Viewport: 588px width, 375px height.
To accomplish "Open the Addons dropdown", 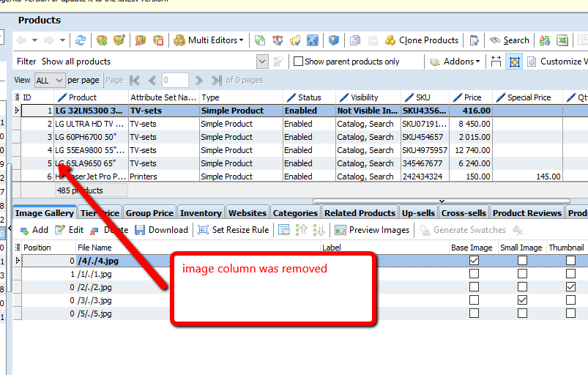I will pyautogui.click(x=455, y=62).
